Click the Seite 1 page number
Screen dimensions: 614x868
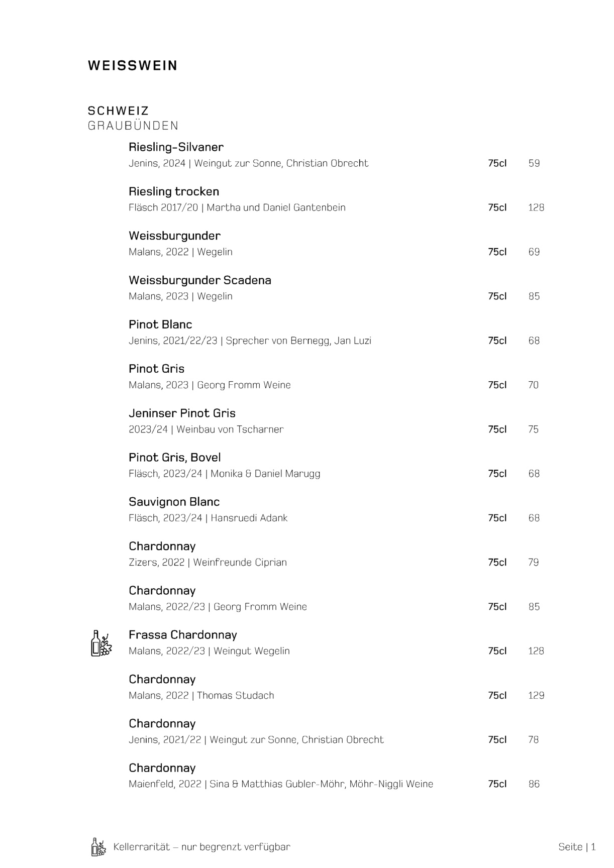click(577, 847)
